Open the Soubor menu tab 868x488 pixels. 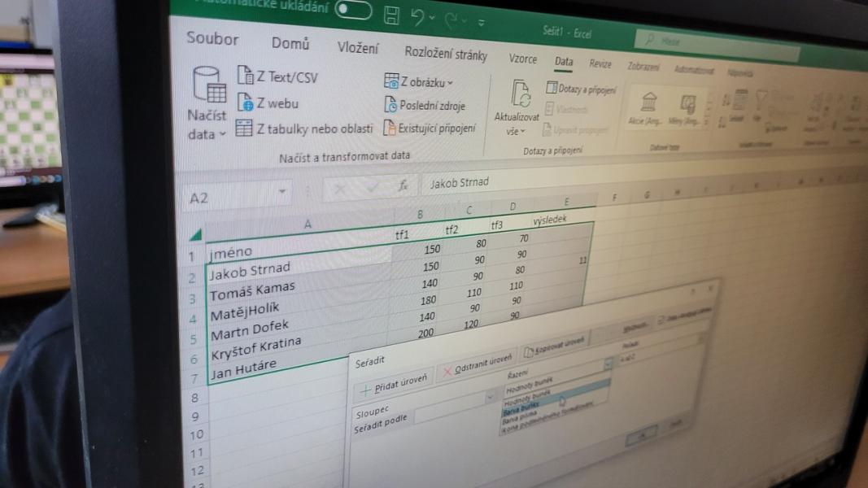click(x=212, y=39)
